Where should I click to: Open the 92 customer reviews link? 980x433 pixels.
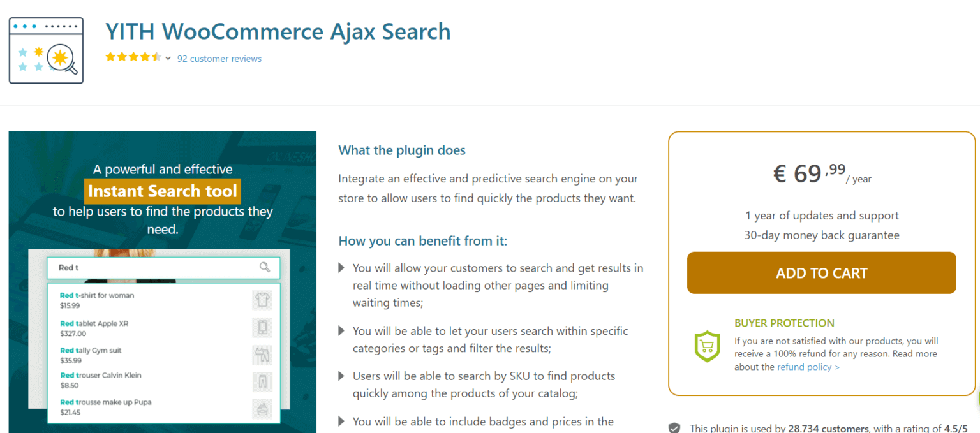click(x=219, y=59)
